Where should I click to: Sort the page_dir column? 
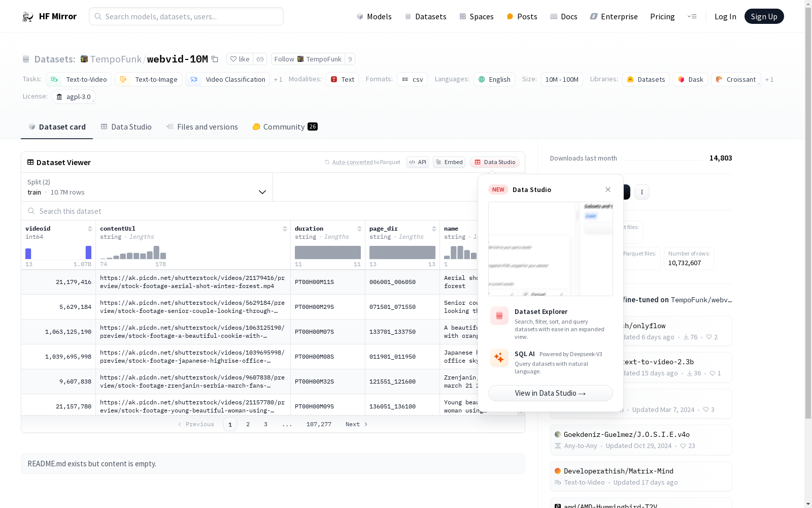pyautogui.click(x=434, y=229)
